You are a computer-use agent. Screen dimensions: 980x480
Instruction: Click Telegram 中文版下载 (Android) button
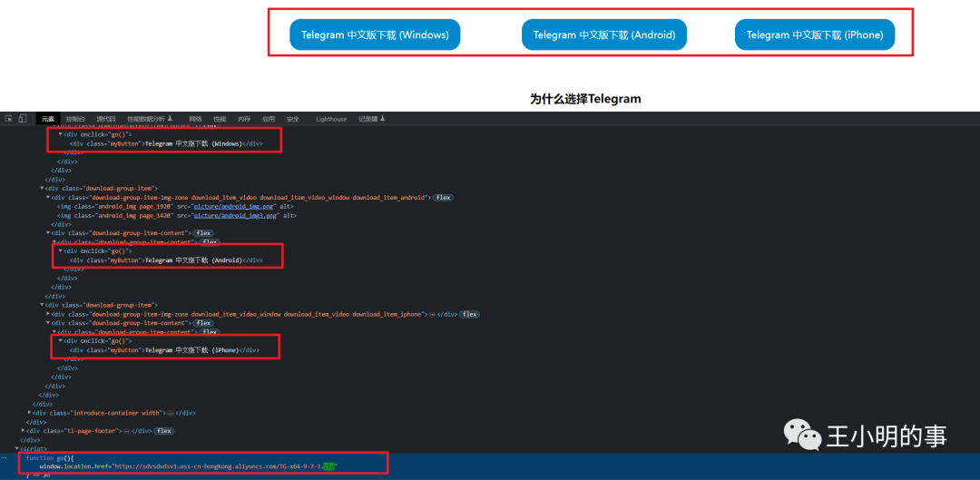[604, 35]
